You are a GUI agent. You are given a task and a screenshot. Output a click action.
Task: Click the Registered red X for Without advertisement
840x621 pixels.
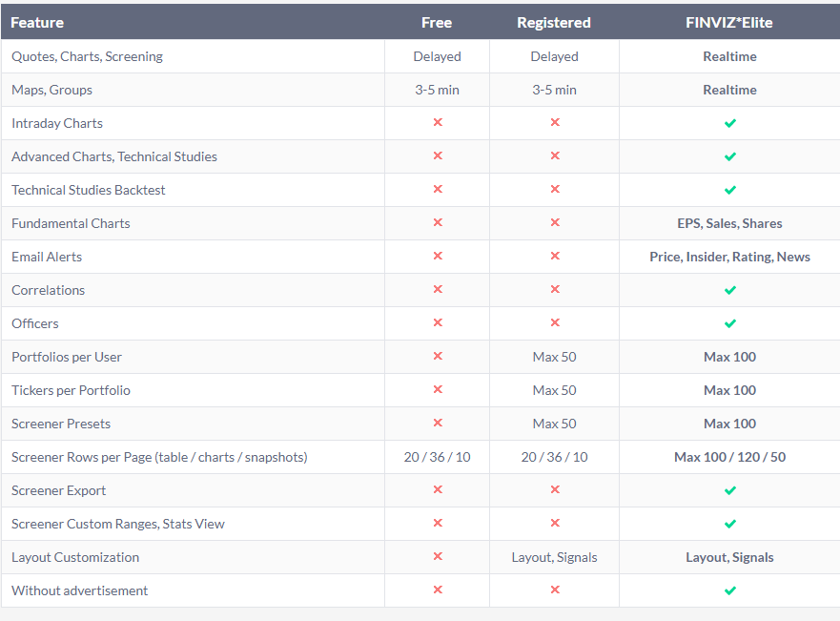555,590
